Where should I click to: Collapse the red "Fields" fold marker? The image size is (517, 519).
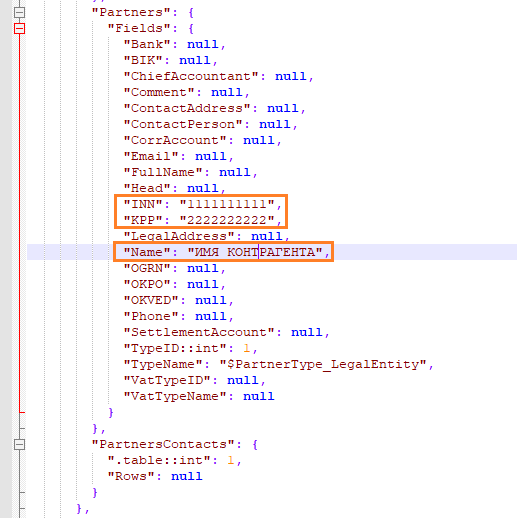coord(19,28)
